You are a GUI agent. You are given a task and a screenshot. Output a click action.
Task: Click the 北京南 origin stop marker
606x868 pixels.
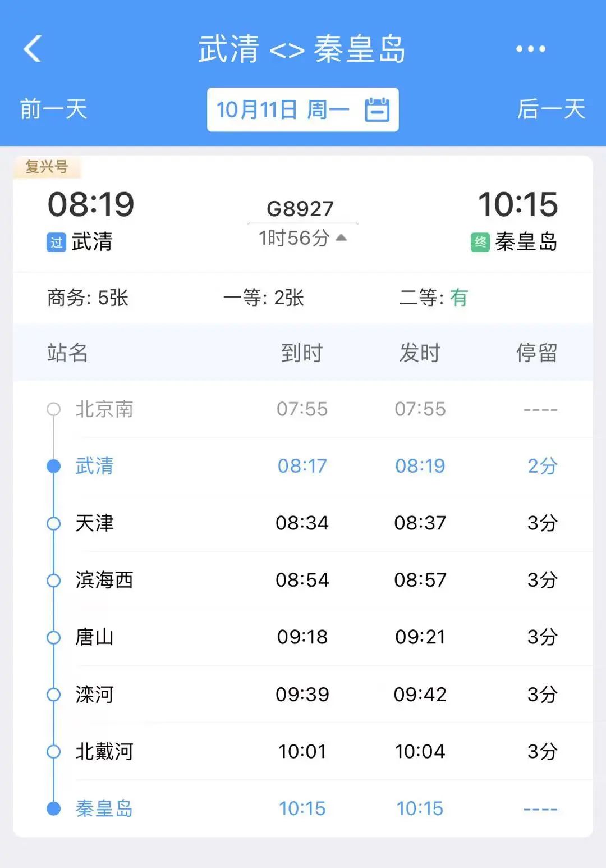click(x=54, y=409)
